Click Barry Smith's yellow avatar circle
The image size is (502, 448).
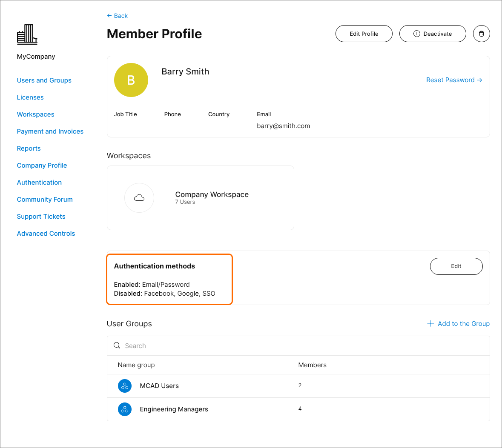pyautogui.click(x=131, y=80)
